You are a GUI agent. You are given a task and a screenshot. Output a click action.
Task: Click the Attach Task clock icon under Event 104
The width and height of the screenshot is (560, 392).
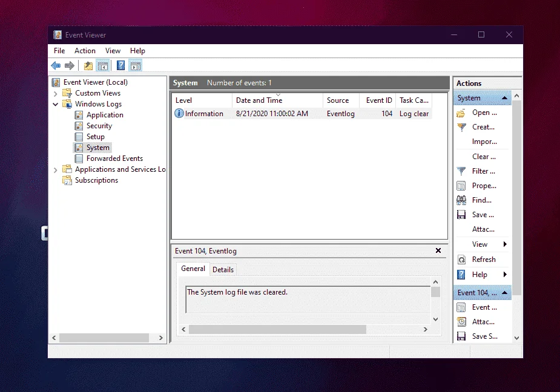(x=461, y=322)
